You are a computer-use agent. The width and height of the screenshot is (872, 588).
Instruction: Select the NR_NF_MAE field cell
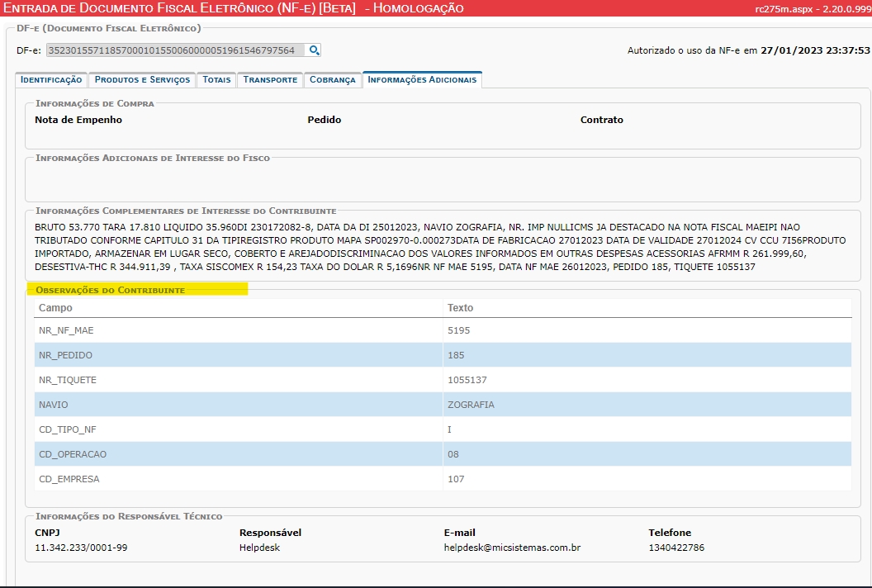239,330
